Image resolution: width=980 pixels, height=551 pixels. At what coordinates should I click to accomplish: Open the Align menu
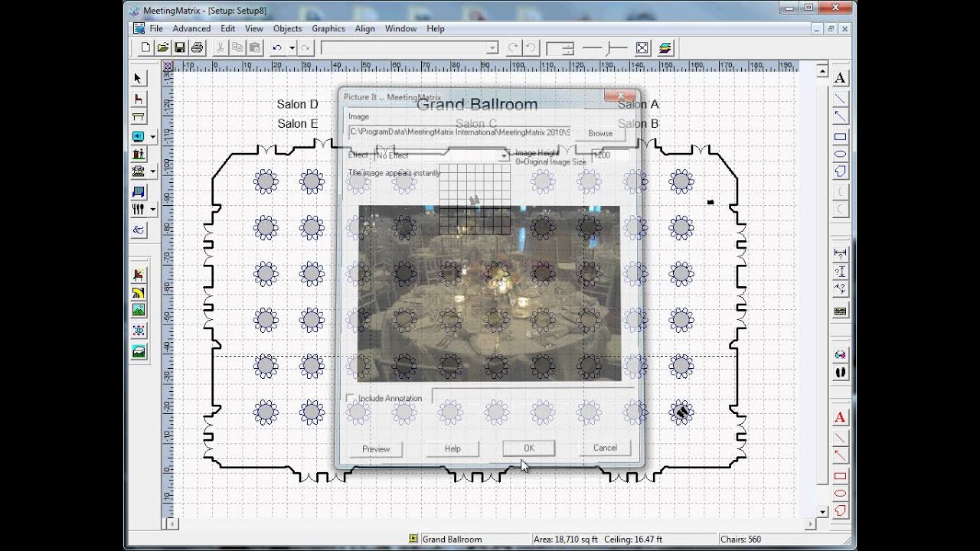[365, 28]
